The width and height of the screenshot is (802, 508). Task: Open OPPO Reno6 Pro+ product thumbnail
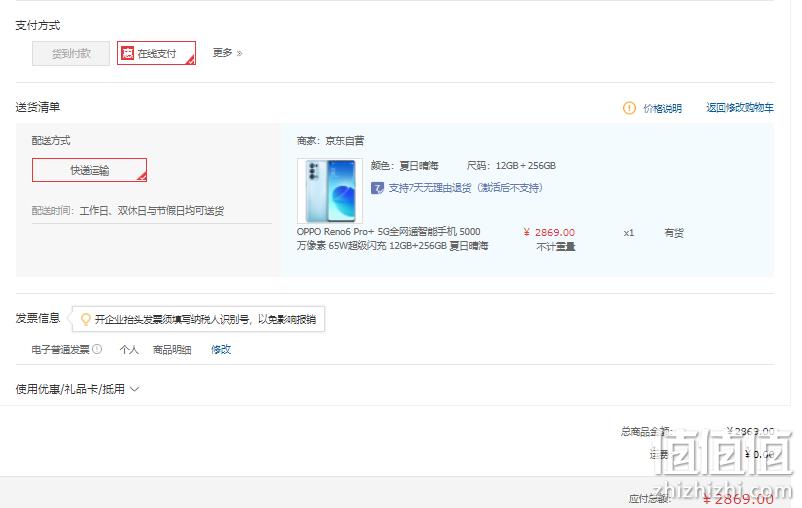click(x=330, y=190)
